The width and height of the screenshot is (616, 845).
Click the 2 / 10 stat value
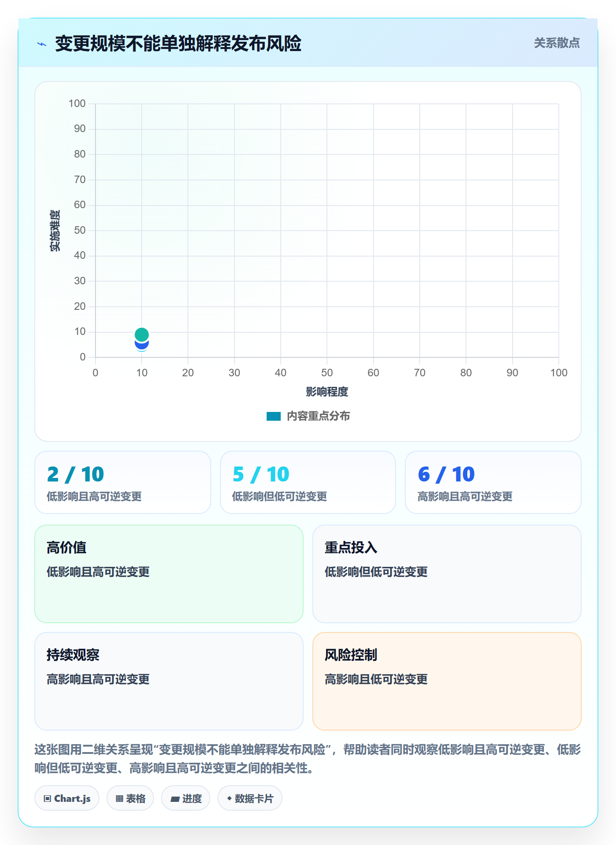click(x=75, y=474)
